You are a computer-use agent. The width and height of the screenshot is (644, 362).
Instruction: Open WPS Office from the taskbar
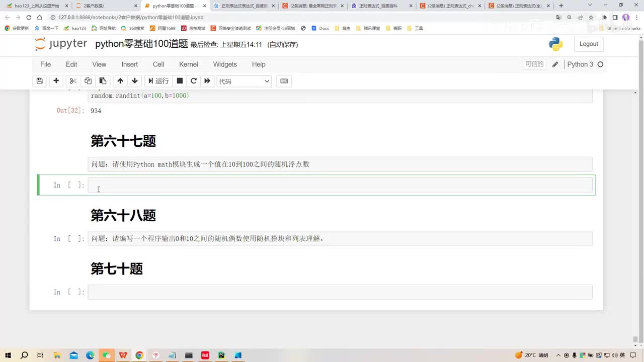[x=123, y=355]
